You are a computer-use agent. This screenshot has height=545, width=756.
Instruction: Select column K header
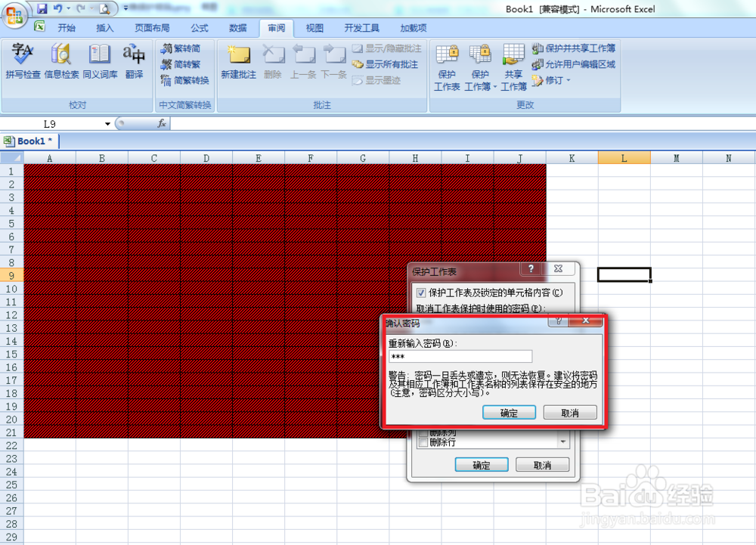[572, 158]
